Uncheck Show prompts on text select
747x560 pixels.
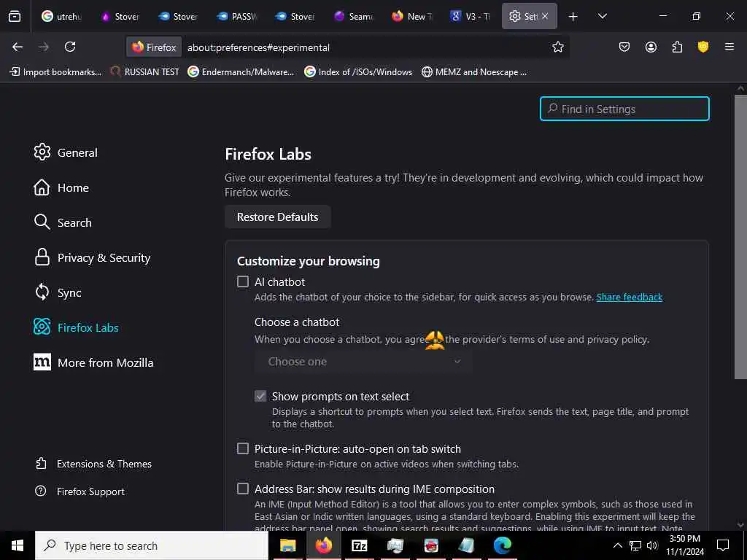[260, 396]
